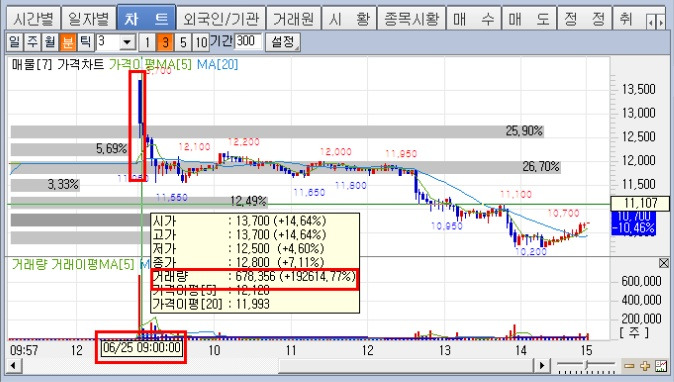Viewport: 674px width, 382px height.
Task: Choose the 10-minute interval button
Action: coord(201,42)
